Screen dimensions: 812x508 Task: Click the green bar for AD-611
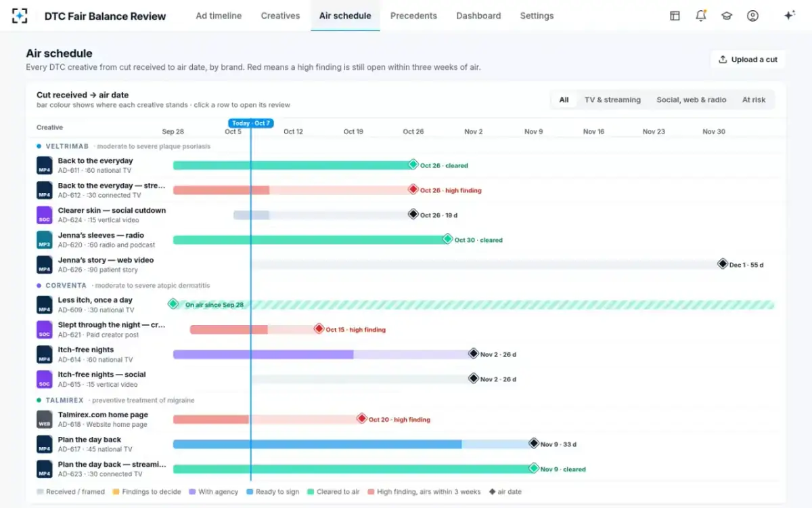point(292,165)
